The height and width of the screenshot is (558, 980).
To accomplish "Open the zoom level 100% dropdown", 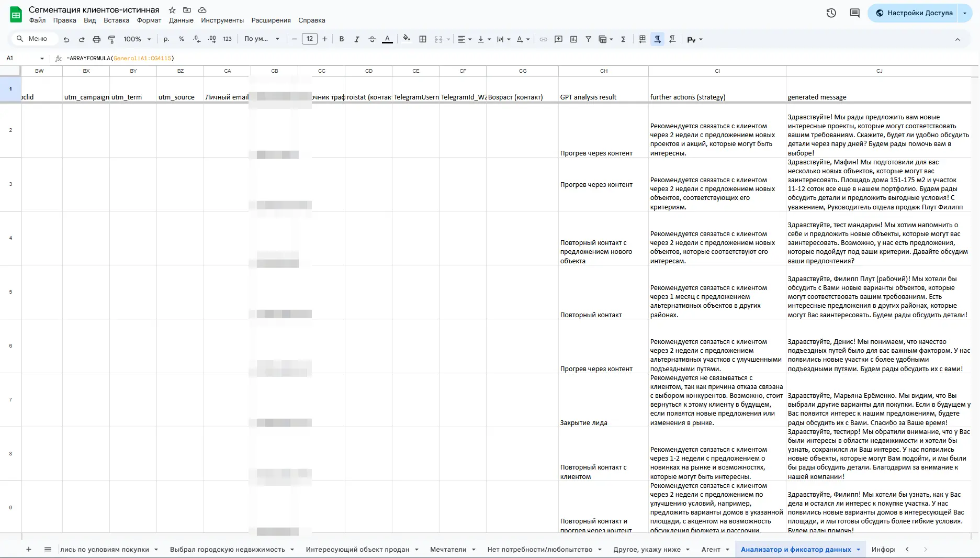I will pos(137,39).
